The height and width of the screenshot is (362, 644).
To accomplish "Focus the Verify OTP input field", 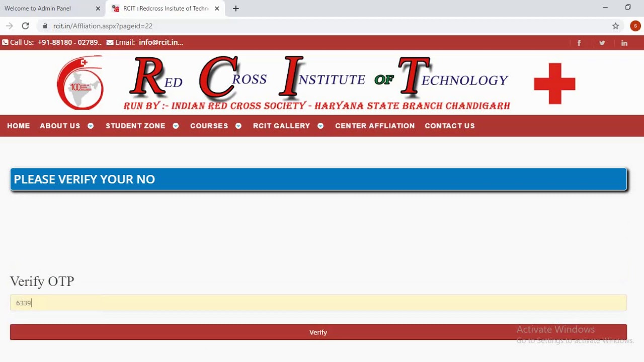I will 318,303.
